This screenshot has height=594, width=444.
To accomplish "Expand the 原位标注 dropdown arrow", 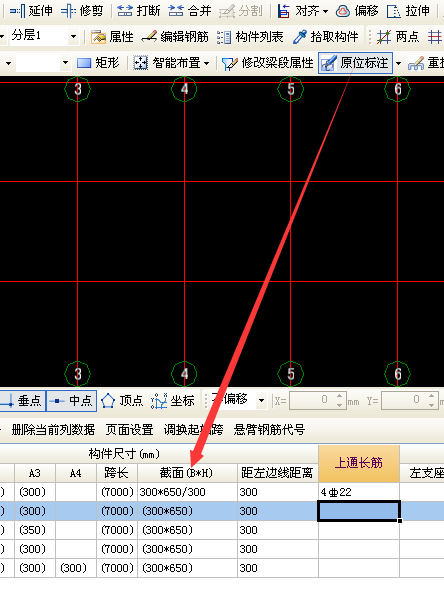I will click(398, 63).
